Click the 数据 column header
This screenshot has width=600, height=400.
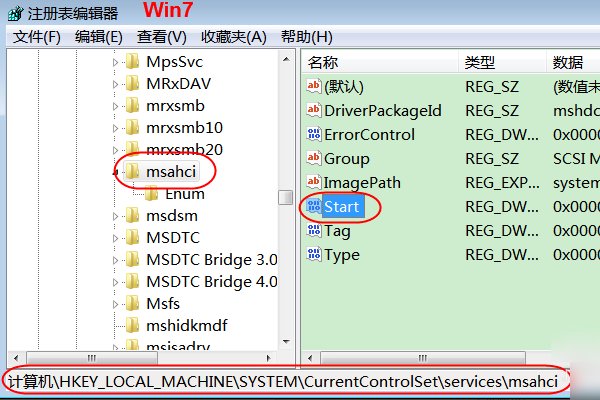[573, 62]
